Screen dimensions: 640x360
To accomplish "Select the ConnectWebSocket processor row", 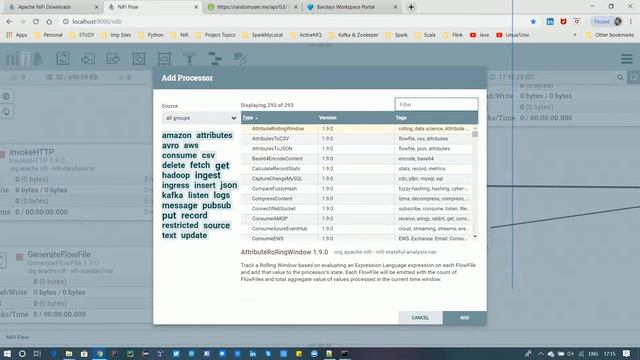I will (x=357, y=209).
